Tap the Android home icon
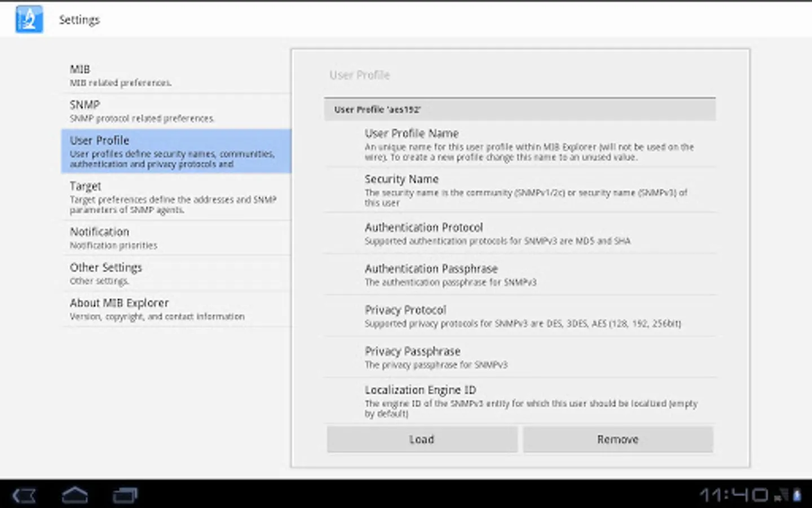Image resolution: width=812 pixels, height=508 pixels. (x=75, y=495)
